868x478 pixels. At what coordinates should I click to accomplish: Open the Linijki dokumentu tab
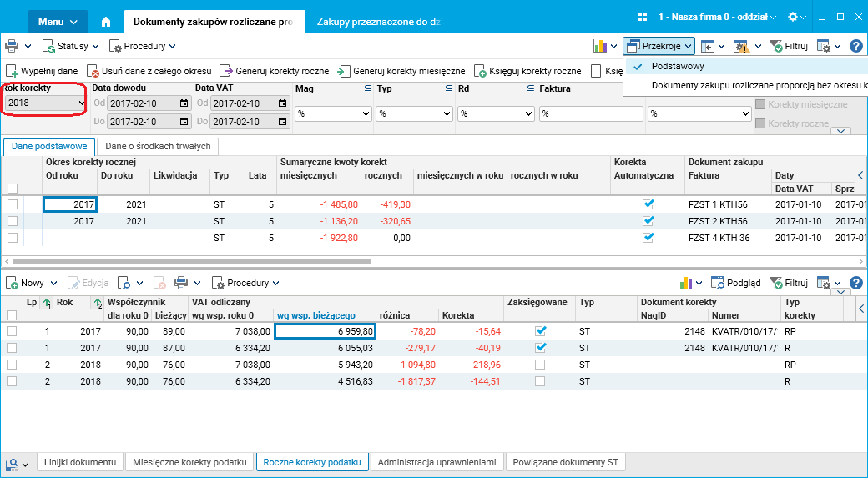coord(80,462)
